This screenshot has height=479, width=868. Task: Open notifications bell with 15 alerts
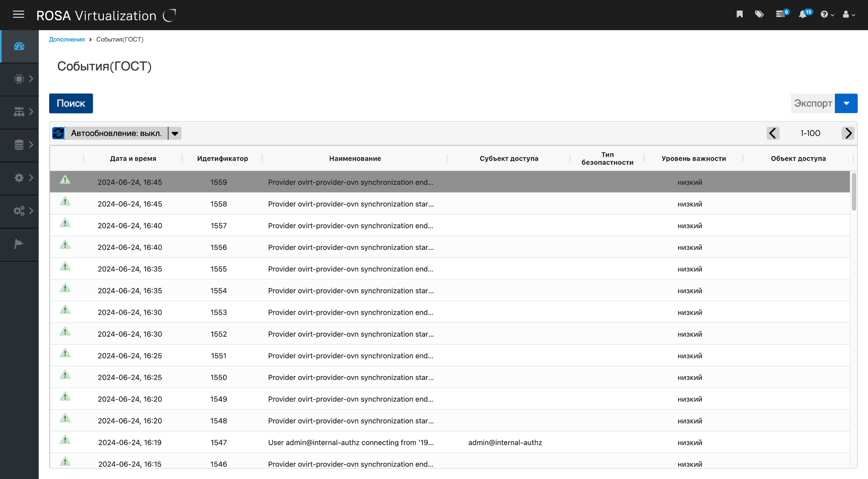pyautogui.click(x=803, y=14)
